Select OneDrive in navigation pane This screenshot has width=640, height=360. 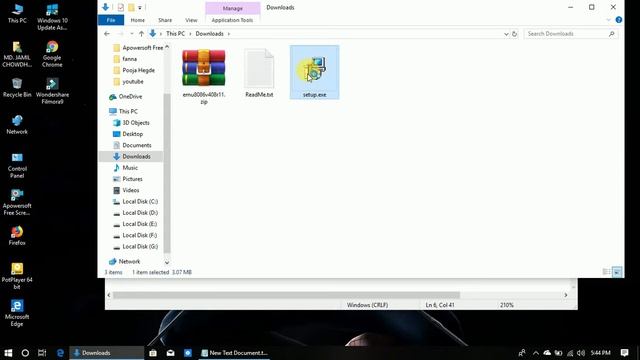(126, 97)
